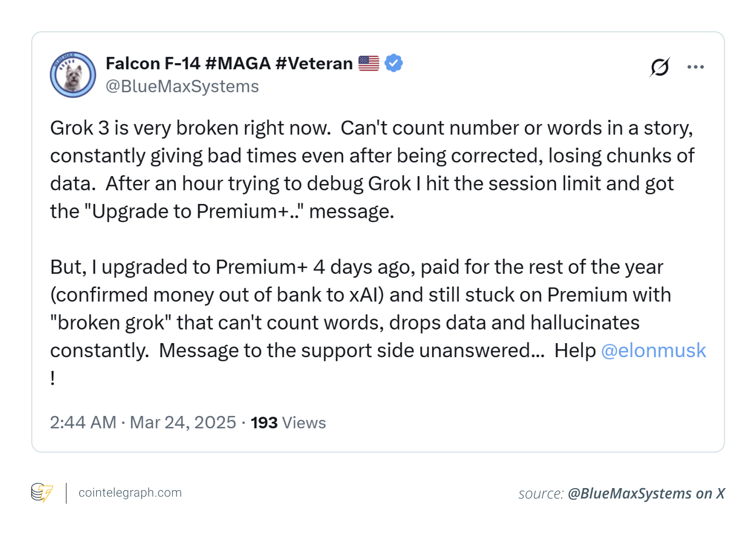This screenshot has height=535, width=756.
Task: Click the dog profile avatar picture
Action: 73,75
